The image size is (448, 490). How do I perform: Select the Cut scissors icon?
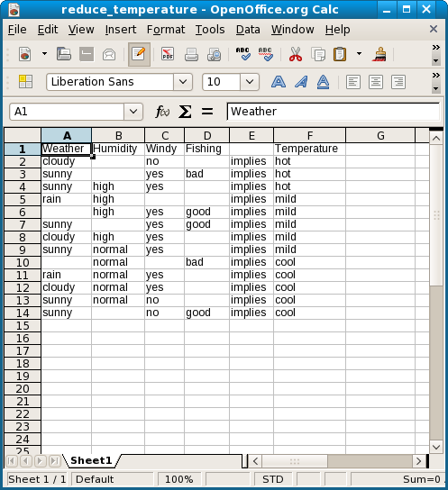(x=296, y=54)
